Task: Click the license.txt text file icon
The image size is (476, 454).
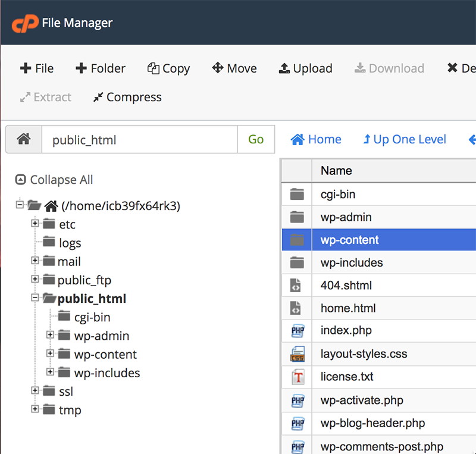Action: (298, 377)
